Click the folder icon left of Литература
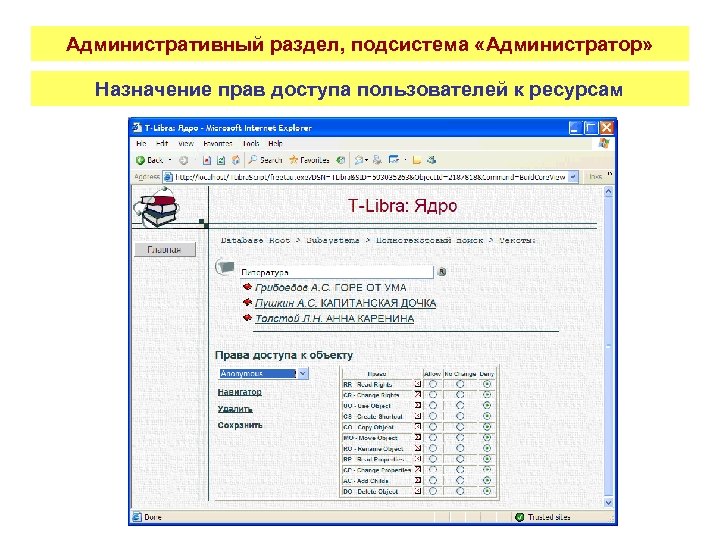720x540 pixels. coord(225,267)
